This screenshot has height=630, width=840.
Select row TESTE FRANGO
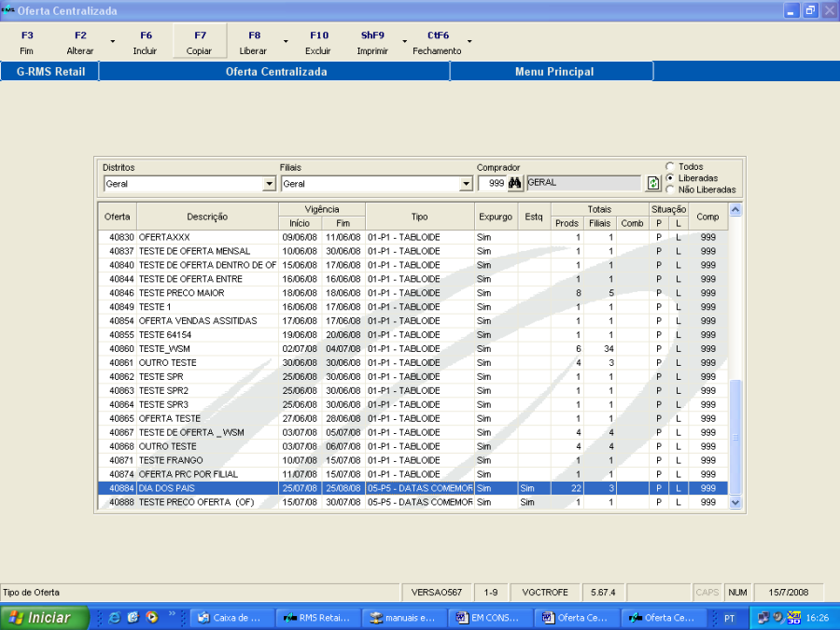(413, 460)
